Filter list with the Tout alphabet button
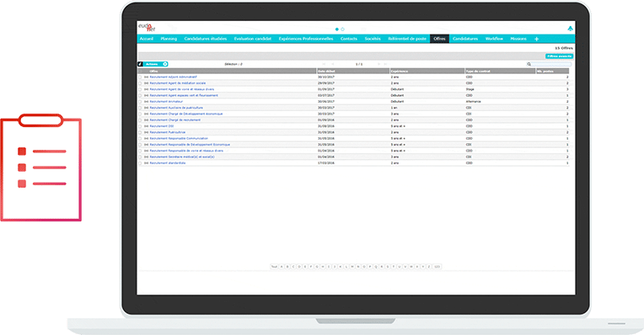This screenshot has width=644, height=335. (x=274, y=267)
